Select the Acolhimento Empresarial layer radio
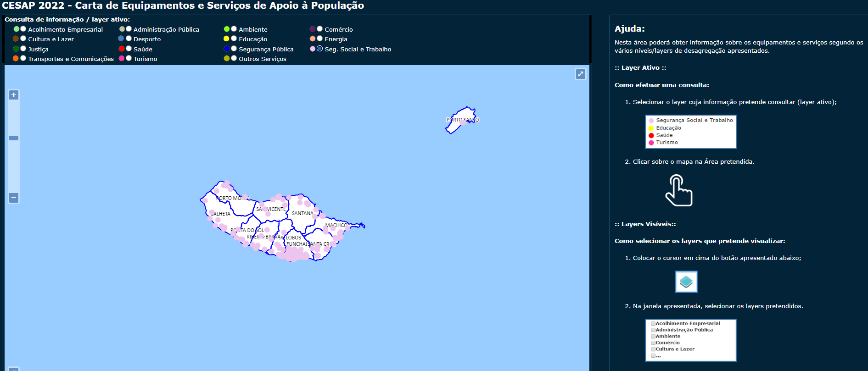This screenshot has height=371, width=868. 23,29
